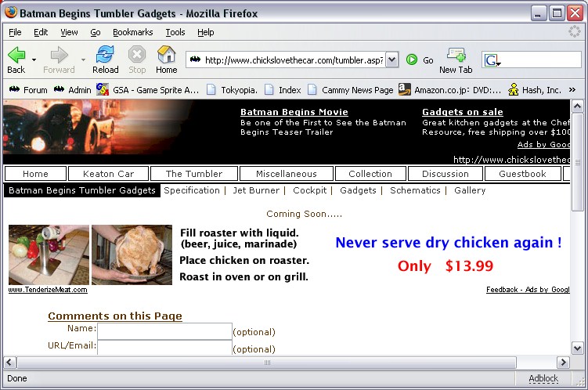Open the Go menu

[x=96, y=32]
